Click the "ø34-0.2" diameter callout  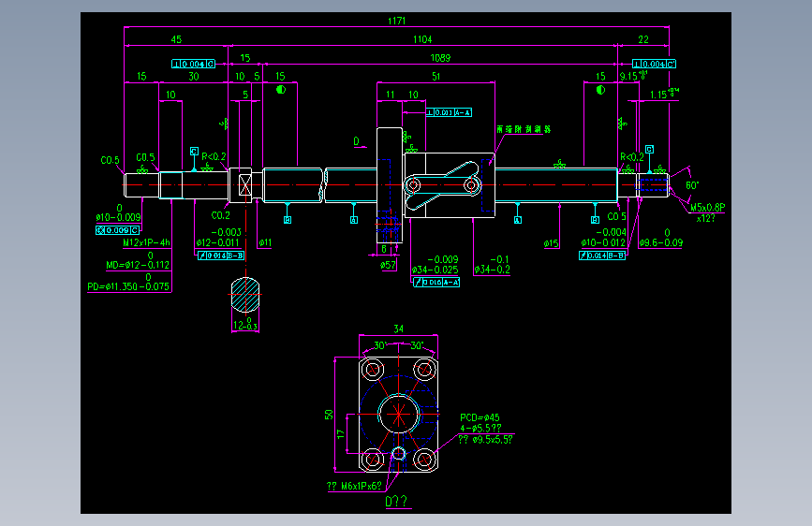(x=492, y=270)
